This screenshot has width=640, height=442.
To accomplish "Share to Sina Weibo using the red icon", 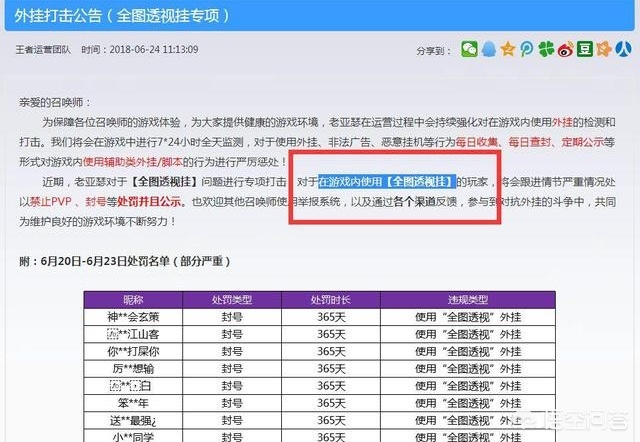I will pyautogui.click(x=565, y=49).
